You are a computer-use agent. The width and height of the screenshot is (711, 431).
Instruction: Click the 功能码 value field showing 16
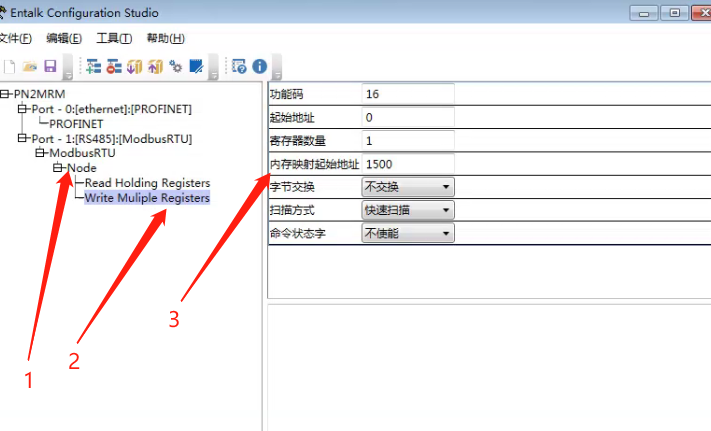pos(408,94)
